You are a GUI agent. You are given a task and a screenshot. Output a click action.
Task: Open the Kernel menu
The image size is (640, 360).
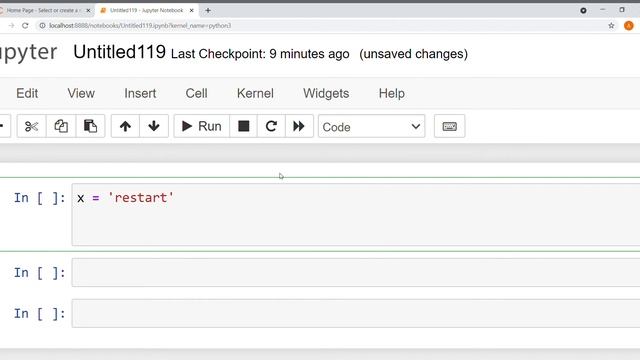[255, 93]
